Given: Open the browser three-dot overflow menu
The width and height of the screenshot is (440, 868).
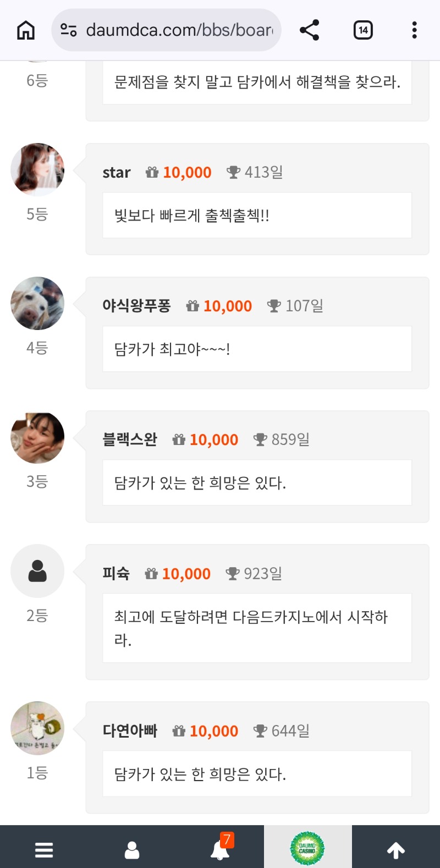Looking at the screenshot, I should tap(414, 30).
